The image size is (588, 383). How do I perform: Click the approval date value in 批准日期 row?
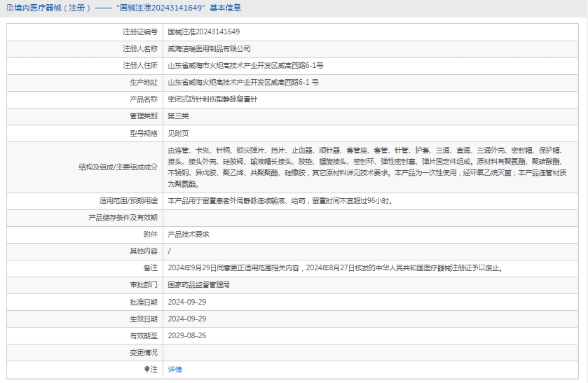point(186,302)
